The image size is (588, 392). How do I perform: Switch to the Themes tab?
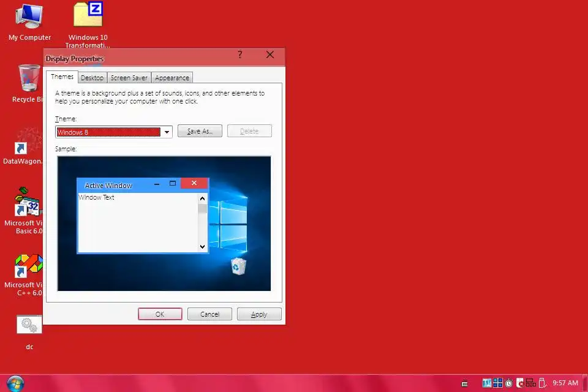click(62, 77)
